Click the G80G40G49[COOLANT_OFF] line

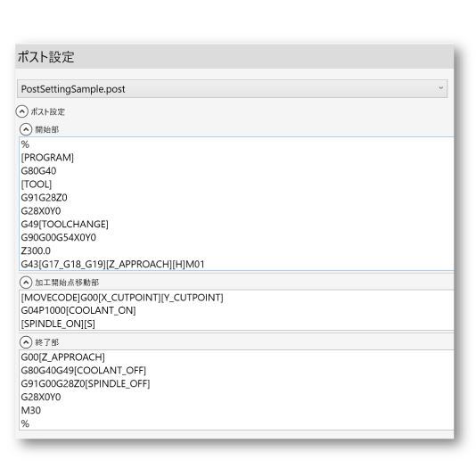84,370
